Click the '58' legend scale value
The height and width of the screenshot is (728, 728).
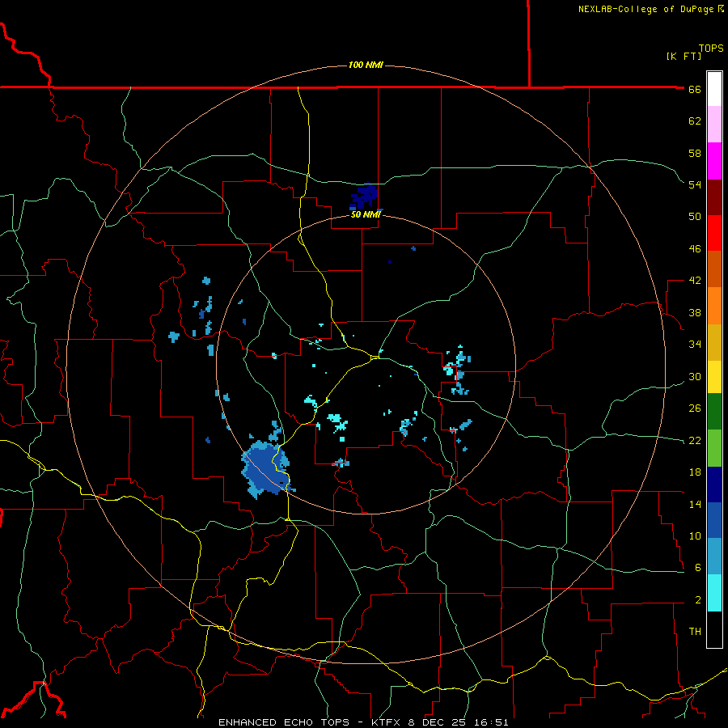point(695,153)
